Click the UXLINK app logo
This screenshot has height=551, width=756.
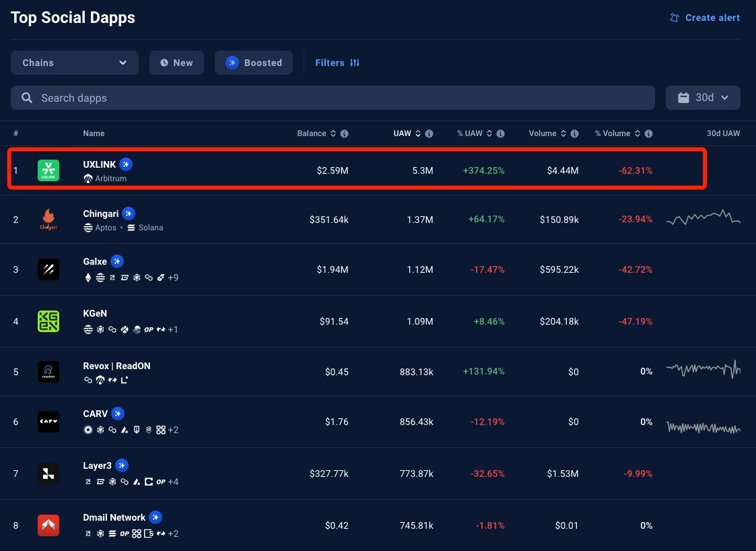click(48, 170)
